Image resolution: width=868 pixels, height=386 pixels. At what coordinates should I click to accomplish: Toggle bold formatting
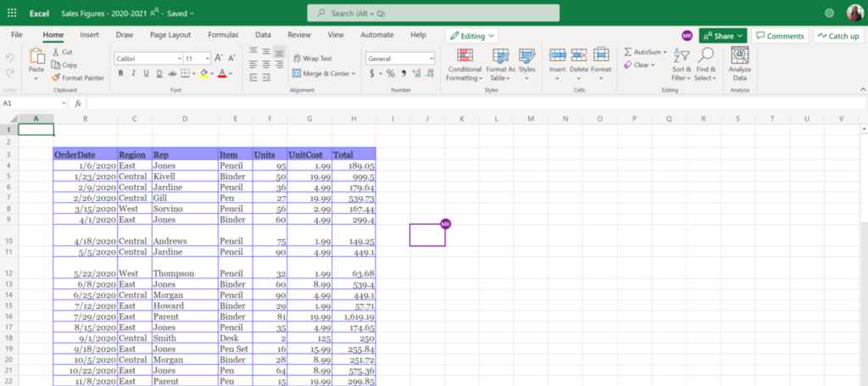121,74
